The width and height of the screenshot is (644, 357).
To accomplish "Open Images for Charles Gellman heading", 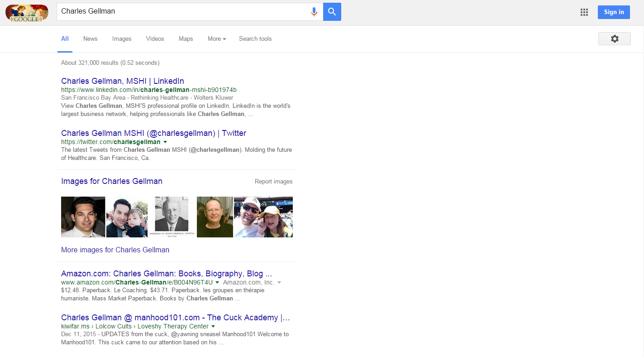I will [x=112, y=181].
